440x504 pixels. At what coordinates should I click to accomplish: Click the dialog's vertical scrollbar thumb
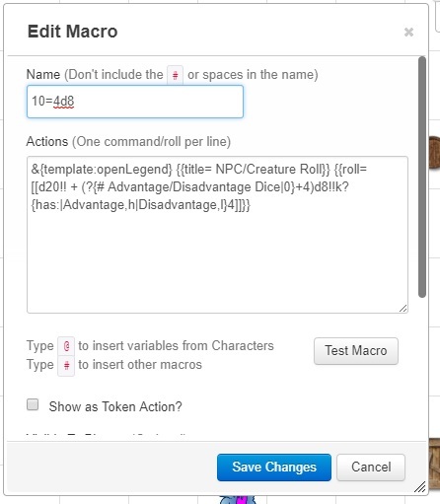pos(422,178)
